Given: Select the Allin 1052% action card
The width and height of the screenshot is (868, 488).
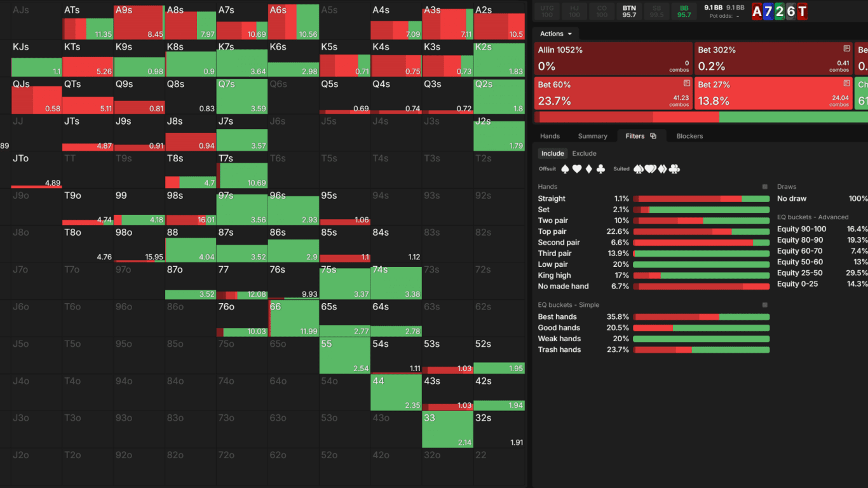Looking at the screenshot, I should coord(613,58).
